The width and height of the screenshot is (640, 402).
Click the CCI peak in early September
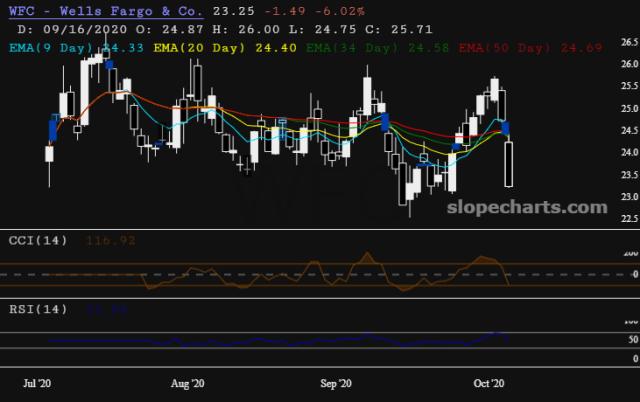coord(367,254)
